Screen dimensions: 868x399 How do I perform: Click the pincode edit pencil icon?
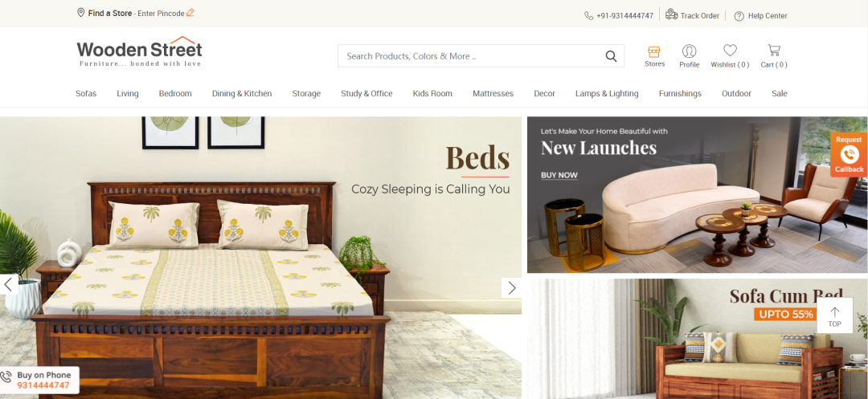coord(190,12)
